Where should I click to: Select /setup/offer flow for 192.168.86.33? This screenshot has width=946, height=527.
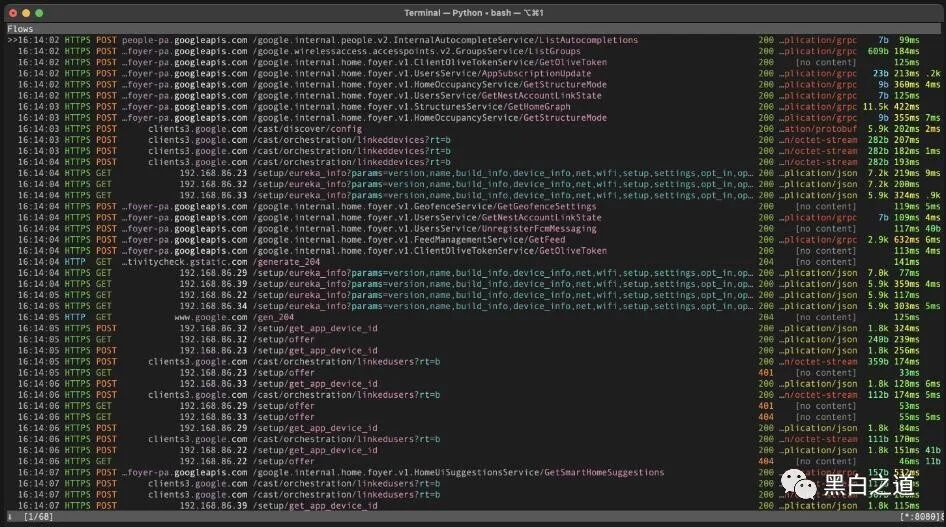473,417
